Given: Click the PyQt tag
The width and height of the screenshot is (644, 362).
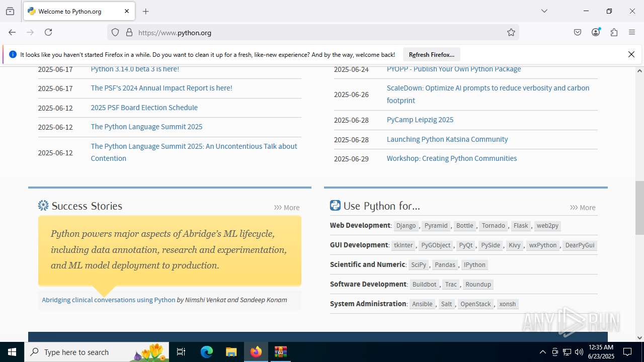Looking at the screenshot, I should click(466, 245).
